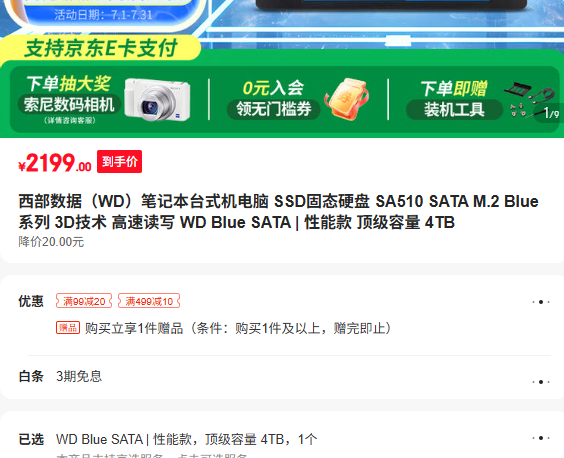Click the 支持京东E卡支付 yellow banner
Viewport: 564px width, 458px height.
click(101, 48)
